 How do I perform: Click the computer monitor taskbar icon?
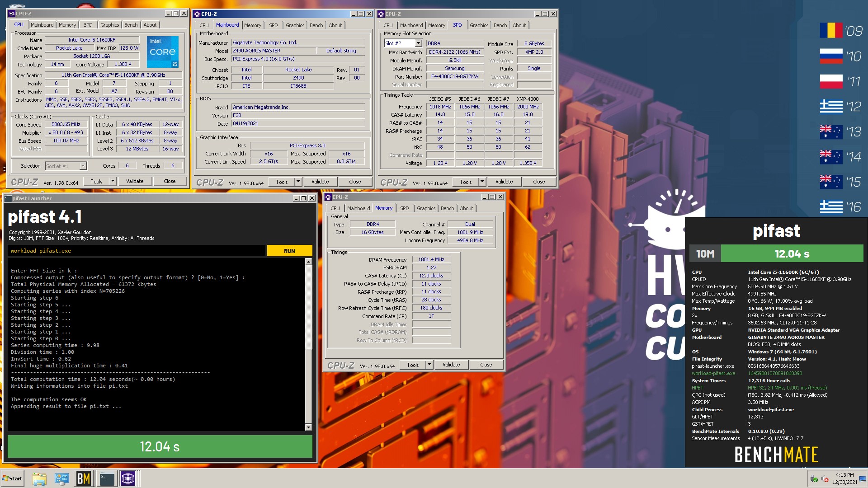coord(61,479)
